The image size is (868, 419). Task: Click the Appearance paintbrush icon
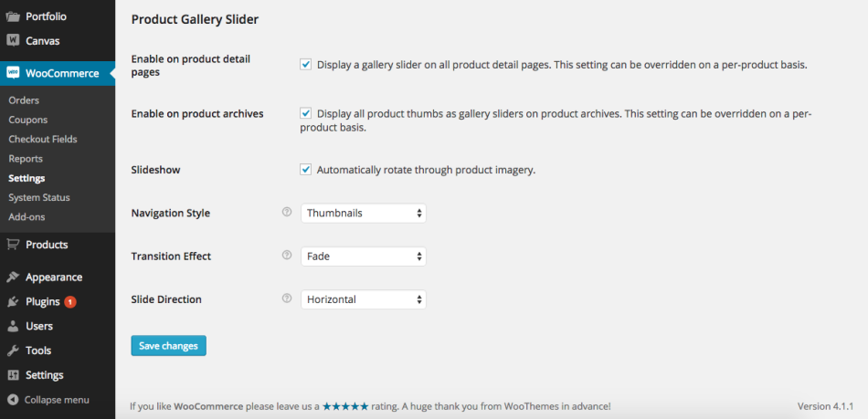click(x=14, y=278)
